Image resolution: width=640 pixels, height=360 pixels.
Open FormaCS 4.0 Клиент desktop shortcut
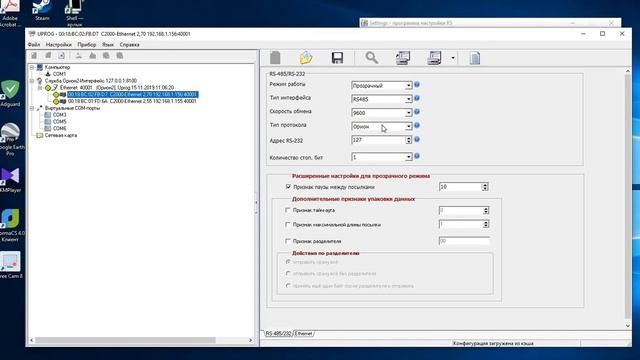(x=11, y=225)
